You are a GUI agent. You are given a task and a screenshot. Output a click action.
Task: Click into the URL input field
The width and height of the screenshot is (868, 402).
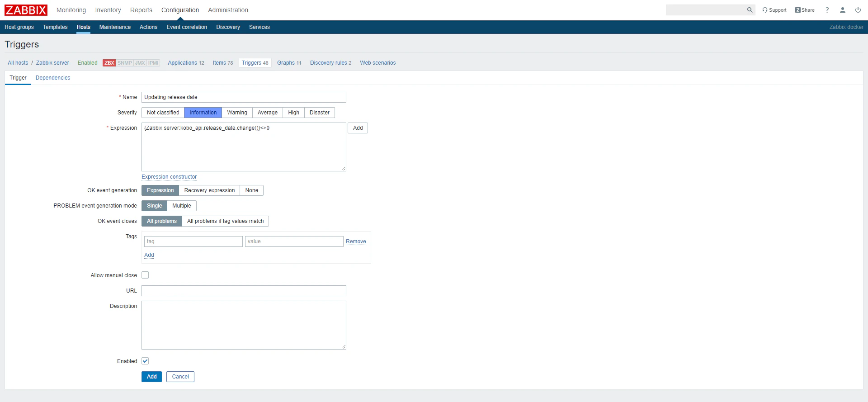pos(244,291)
